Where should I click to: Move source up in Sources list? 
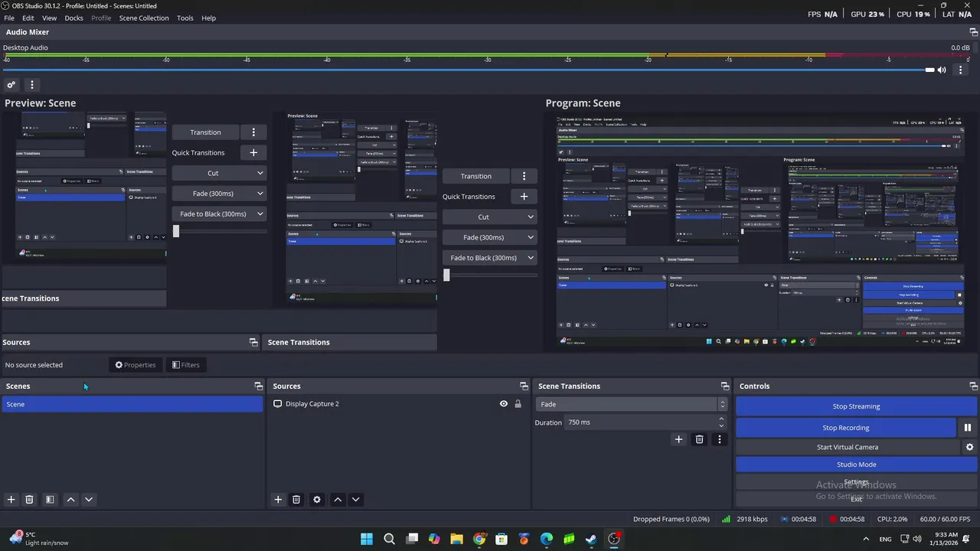click(338, 500)
